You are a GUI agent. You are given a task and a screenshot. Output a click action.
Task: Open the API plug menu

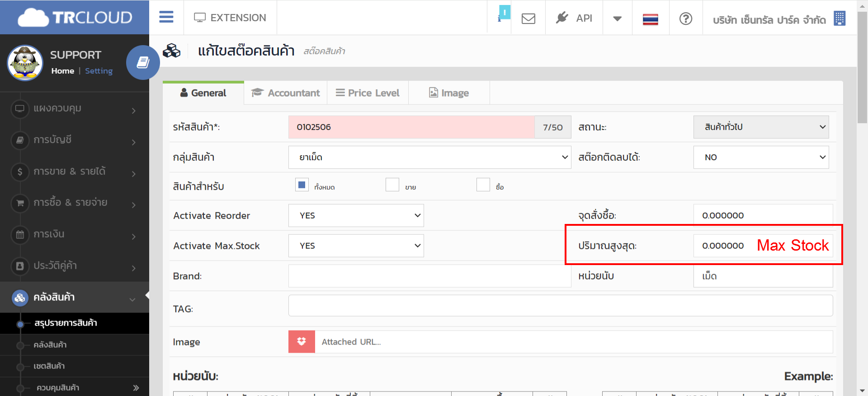pyautogui.click(x=574, y=18)
